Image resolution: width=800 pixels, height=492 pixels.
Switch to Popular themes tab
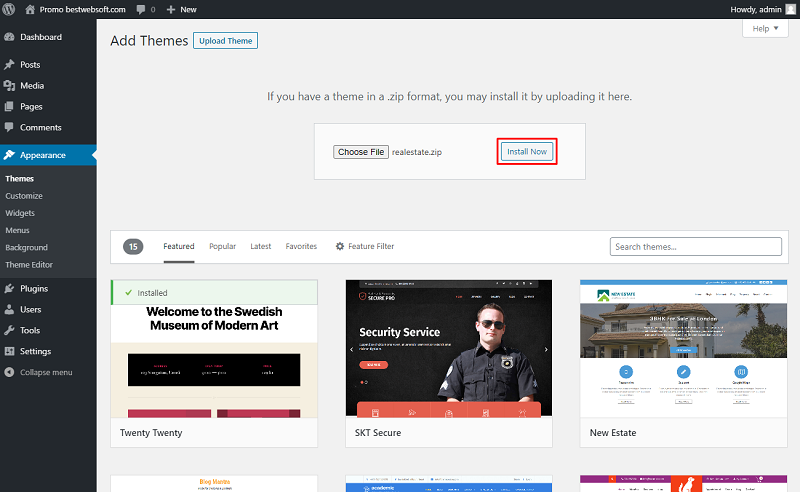pos(222,246)
